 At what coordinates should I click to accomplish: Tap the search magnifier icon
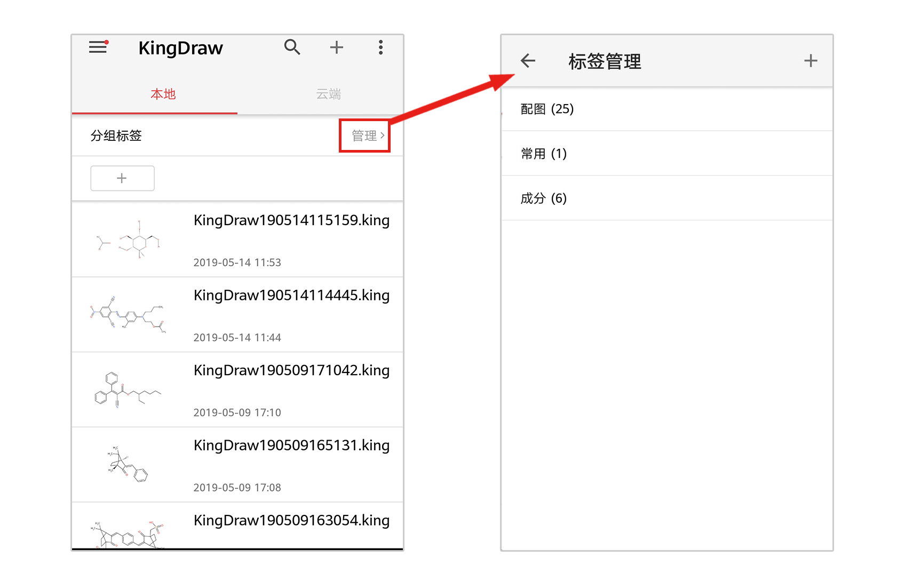(292, 47)
